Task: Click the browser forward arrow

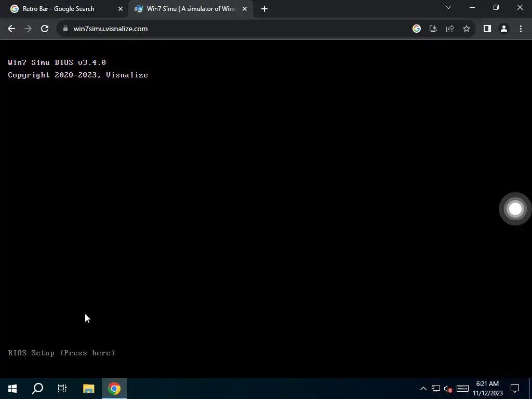Action: [x=28, y=29]
